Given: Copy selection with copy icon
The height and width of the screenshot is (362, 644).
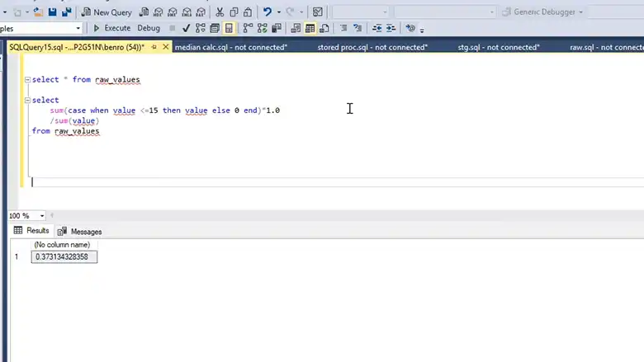Looking at the screenshot, I should tap(234, 12).
